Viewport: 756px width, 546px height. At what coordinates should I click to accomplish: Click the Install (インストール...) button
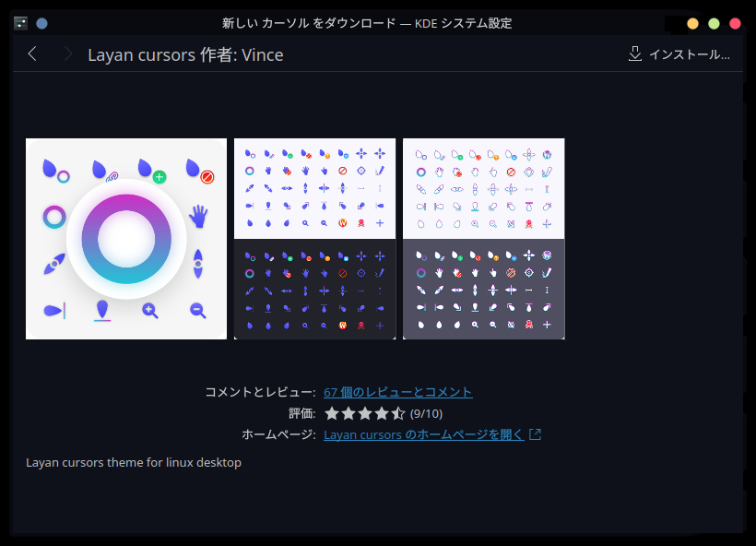(679, 54)
